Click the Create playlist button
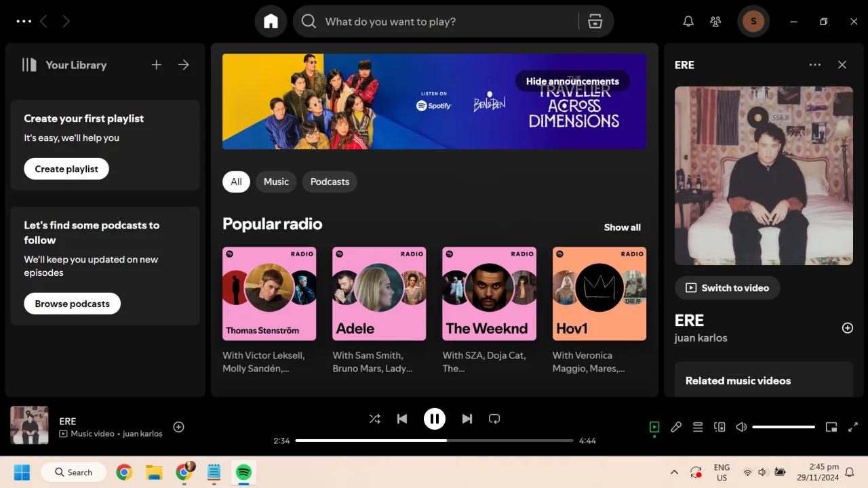The width and height of the screenshot is (868, 488). pyautogui.click(x=66, y=169)
